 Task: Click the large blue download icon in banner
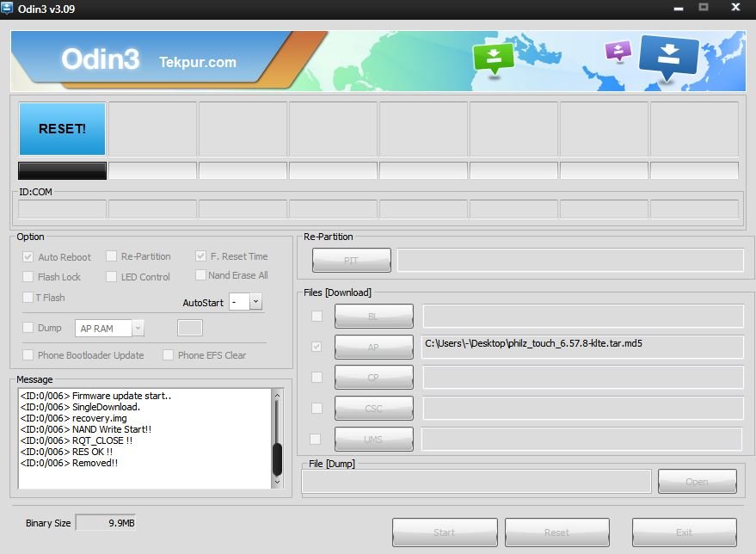point(668,57)
